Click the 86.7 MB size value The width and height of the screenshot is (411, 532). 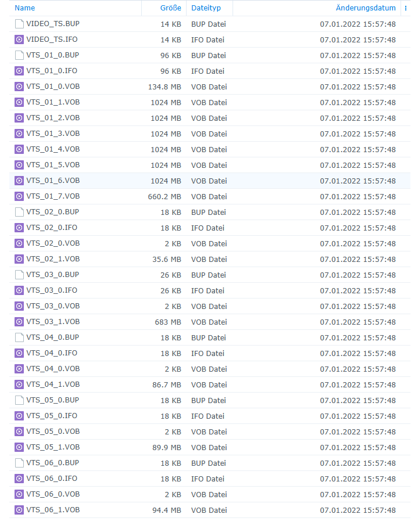point(166,384)
